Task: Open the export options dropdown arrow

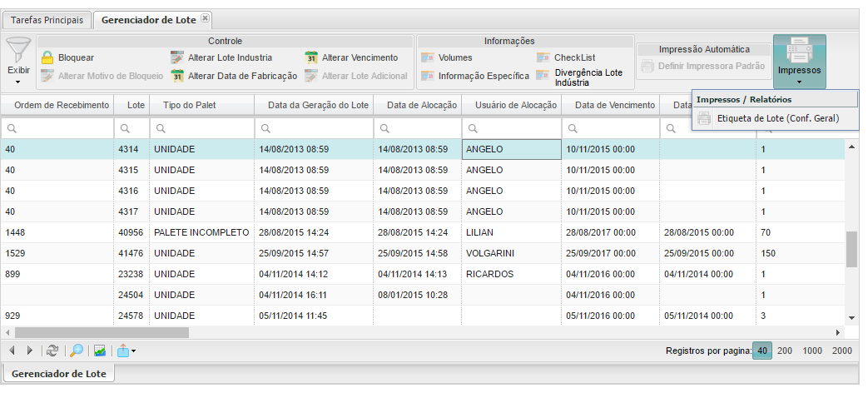Action: point(133,351)
